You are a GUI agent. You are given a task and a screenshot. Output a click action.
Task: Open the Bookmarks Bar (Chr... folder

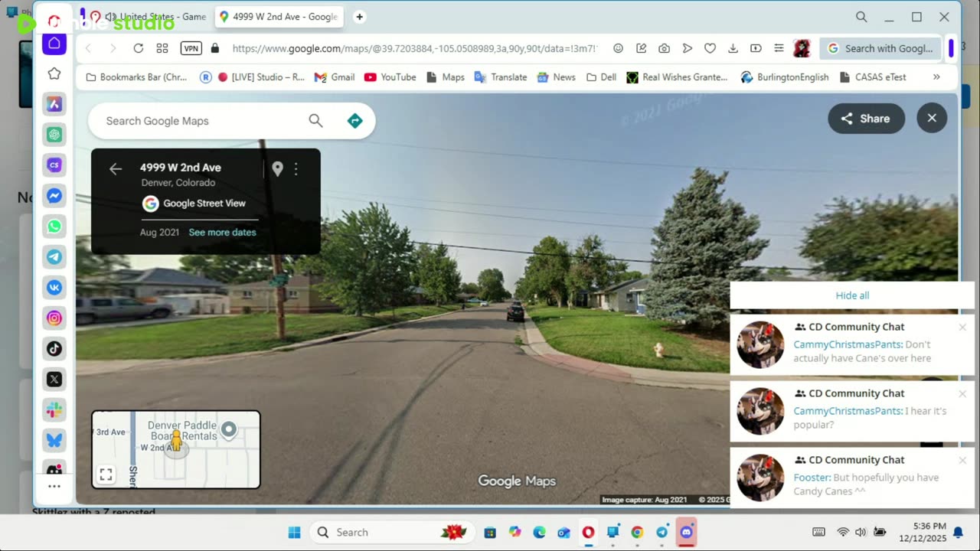coord(136,77)
